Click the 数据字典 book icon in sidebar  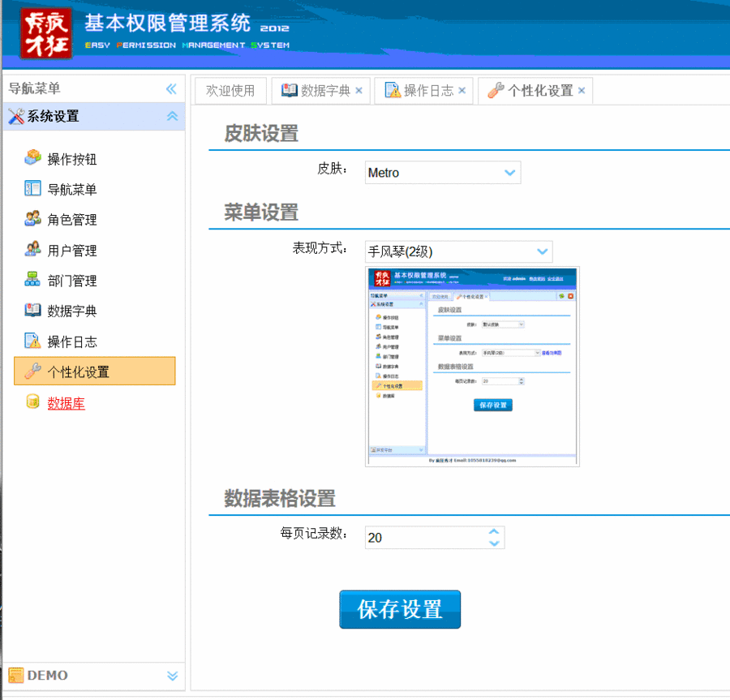pyautogui.click(x=32, y=310)
